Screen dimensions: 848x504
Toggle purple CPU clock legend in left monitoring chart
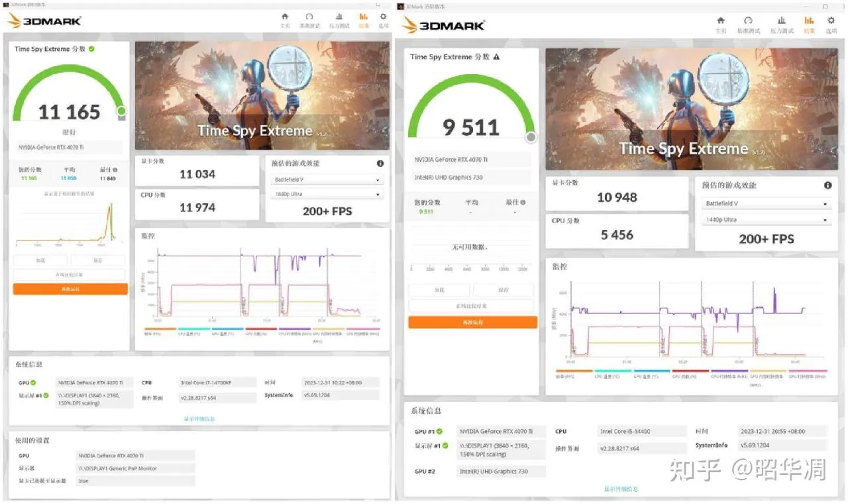coord(295,331)
